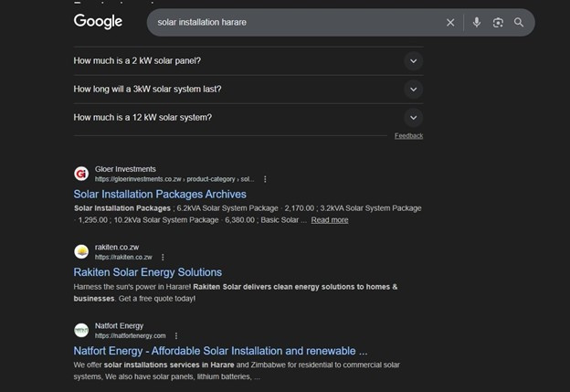Click the magnifying glass search button
The width and height of the screenshot is (570, 392).
click(519, 22)
